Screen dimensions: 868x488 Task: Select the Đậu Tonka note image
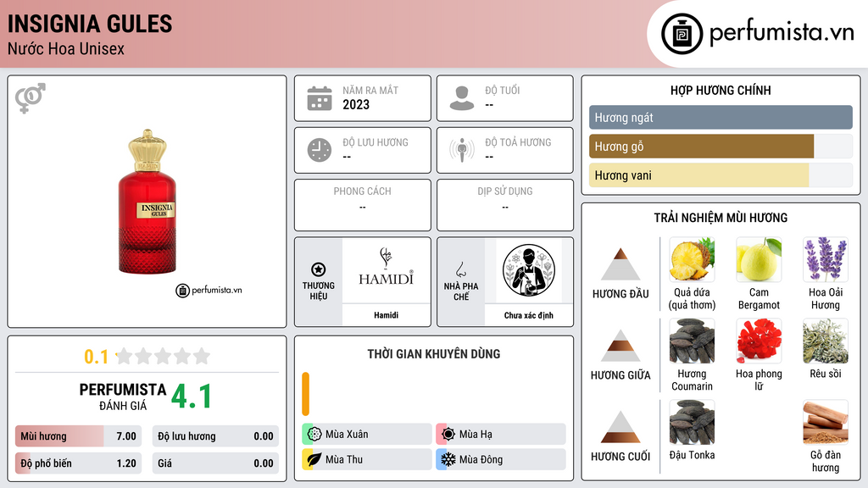tap(692, 422)
